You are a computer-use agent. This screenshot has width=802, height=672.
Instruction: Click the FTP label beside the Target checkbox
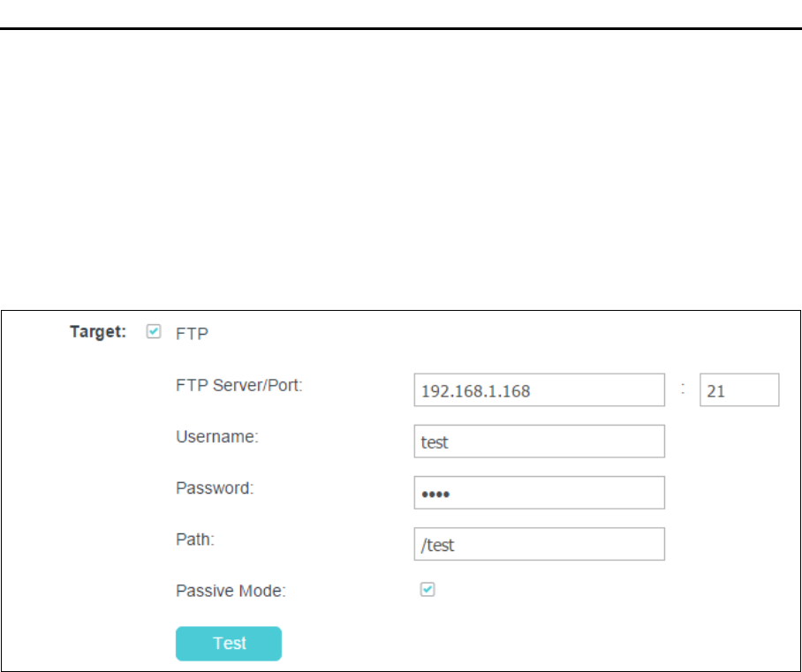pos(190,334)
